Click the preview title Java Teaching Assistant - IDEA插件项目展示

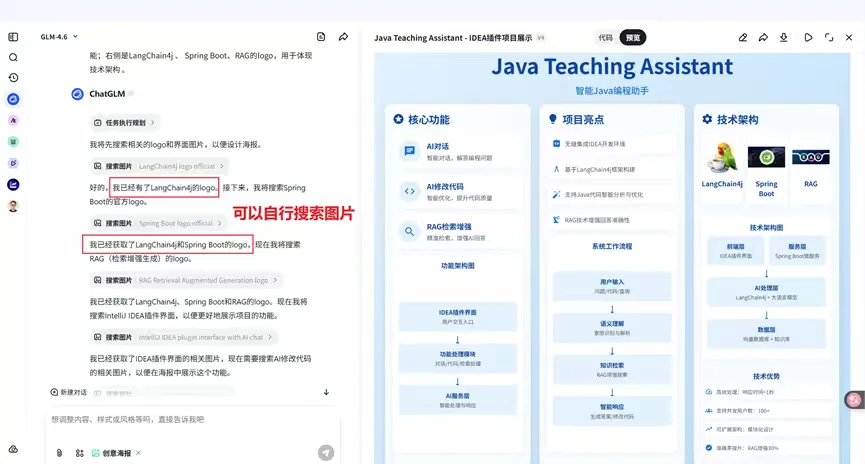pos(453,38)
